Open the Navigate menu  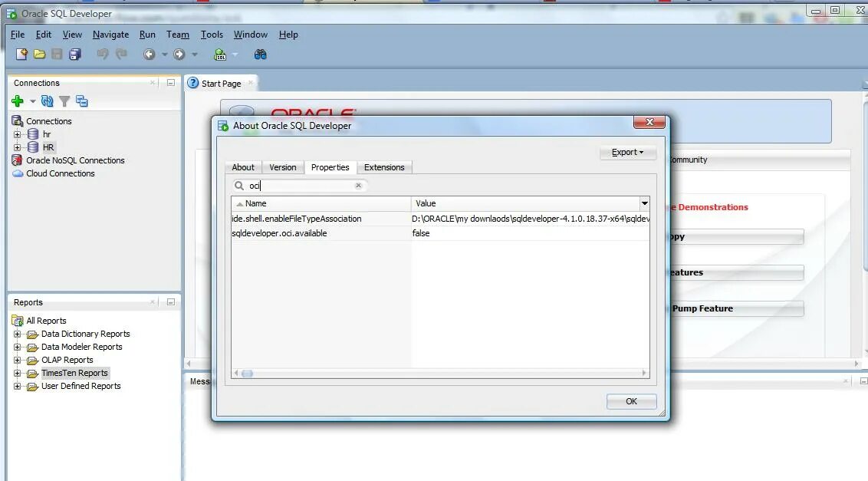[110, 35]
